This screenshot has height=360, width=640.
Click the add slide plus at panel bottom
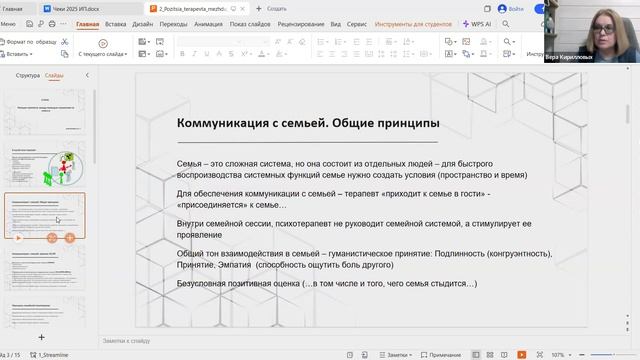coord(41,337)
